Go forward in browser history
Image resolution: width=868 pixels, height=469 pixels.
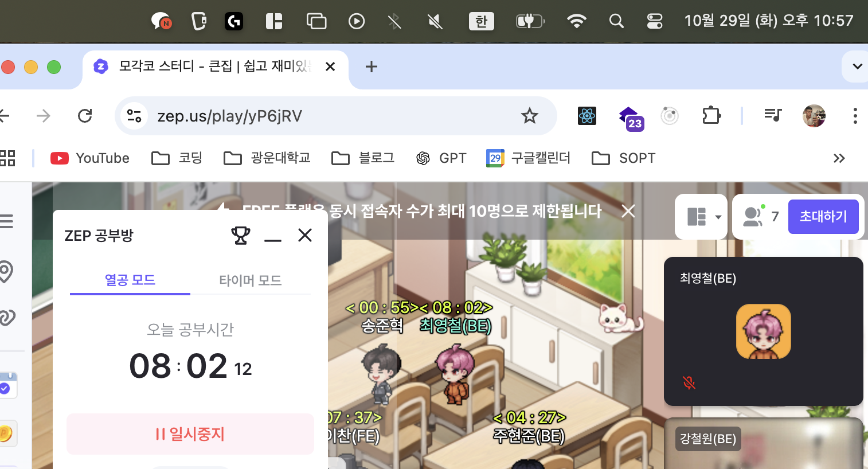point(44,116)
